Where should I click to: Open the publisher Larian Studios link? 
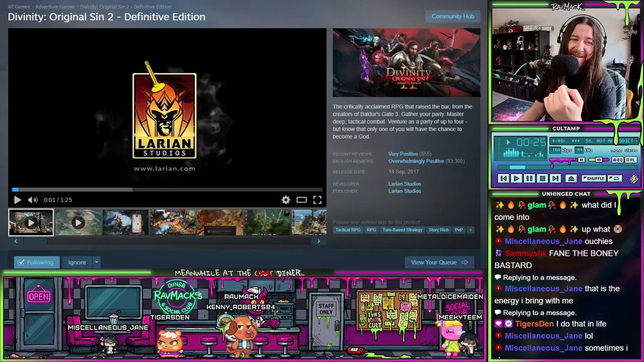coord(405,191)
